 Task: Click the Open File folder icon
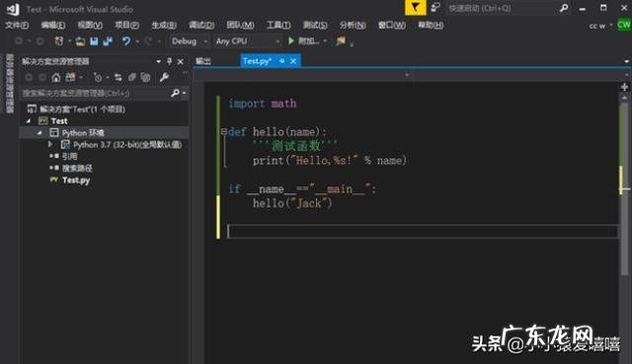(80, 40)
